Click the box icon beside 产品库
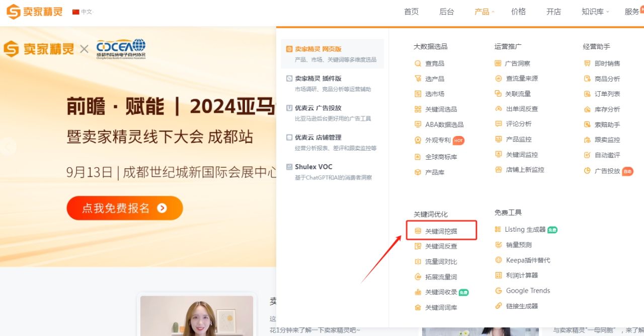The width and height of the screenshot is (644, 336). point(418,172)
